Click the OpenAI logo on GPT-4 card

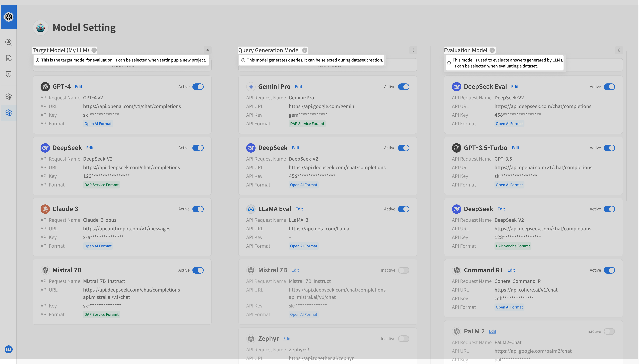pyautogui.click(x=45, y=87)
